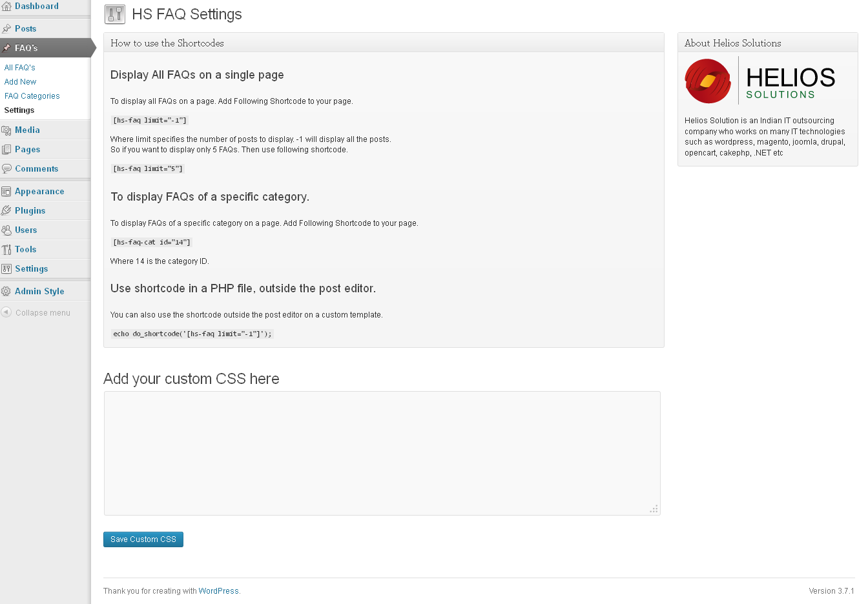Click the Dashboard home icon
The width and height of the screenshot is (868, 604).
(x=6, y=6)
